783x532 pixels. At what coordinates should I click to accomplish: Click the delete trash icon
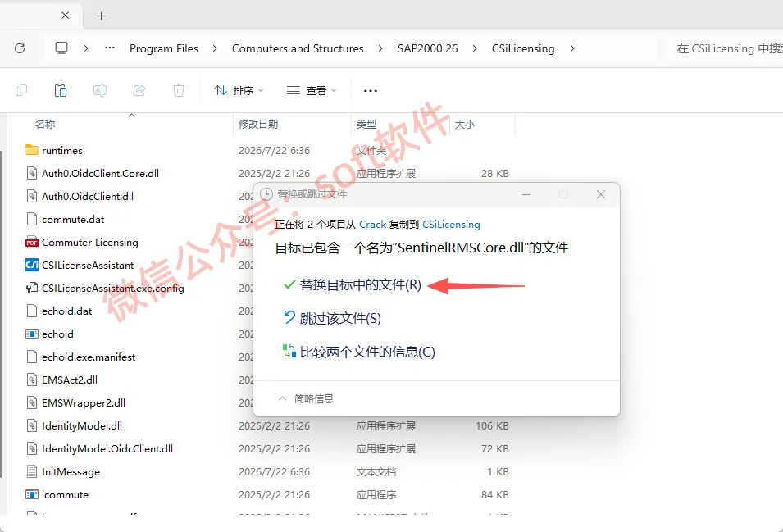coord(179,90)
